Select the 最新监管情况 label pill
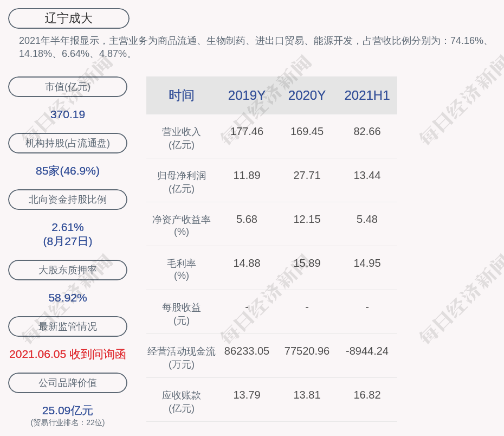This screenshot has width=504, height=436. click(x=68, y=326)
